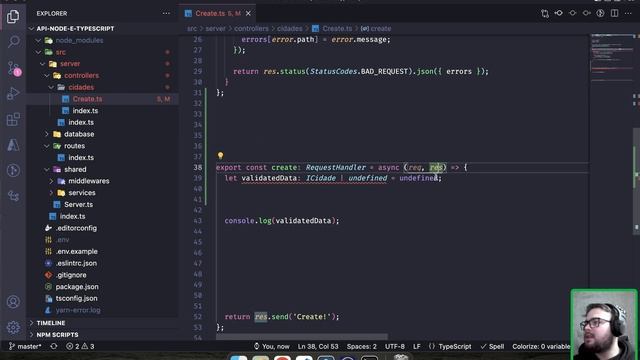Click 'Spaces: 2' indentation setting
The height and width of the screenshot is (360, 640).
pyautogui.click(x=362, y=347)
